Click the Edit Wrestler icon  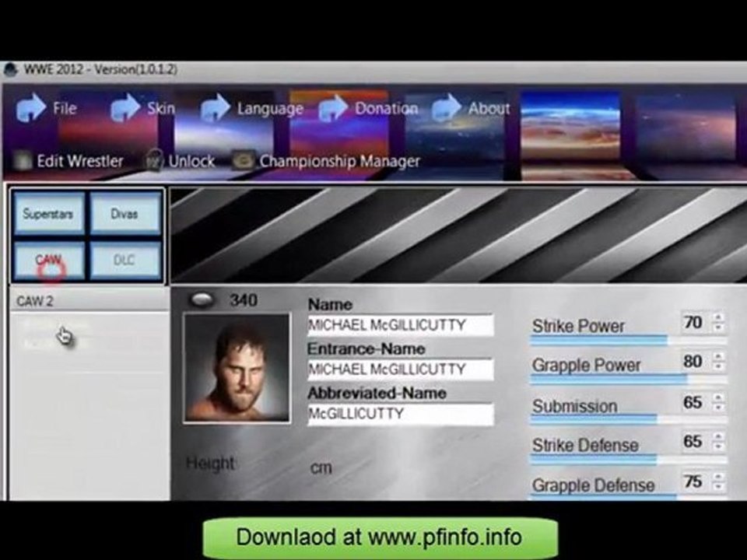pos(23,161)
